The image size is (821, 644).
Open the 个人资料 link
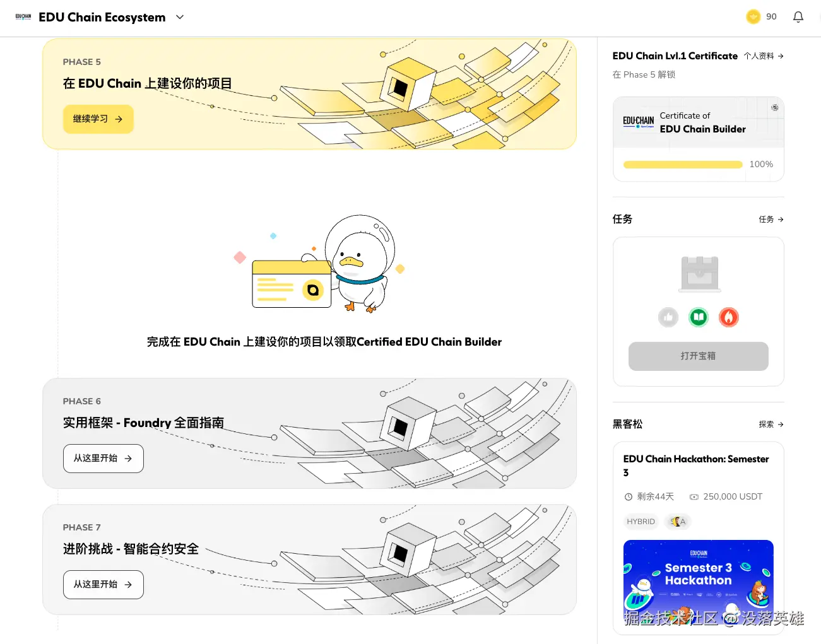click(x=764, y=56)
